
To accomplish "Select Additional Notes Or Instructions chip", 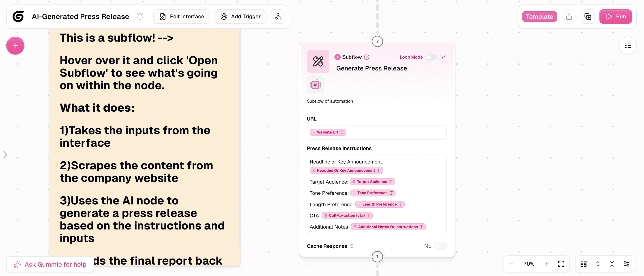I will point(388,227).
